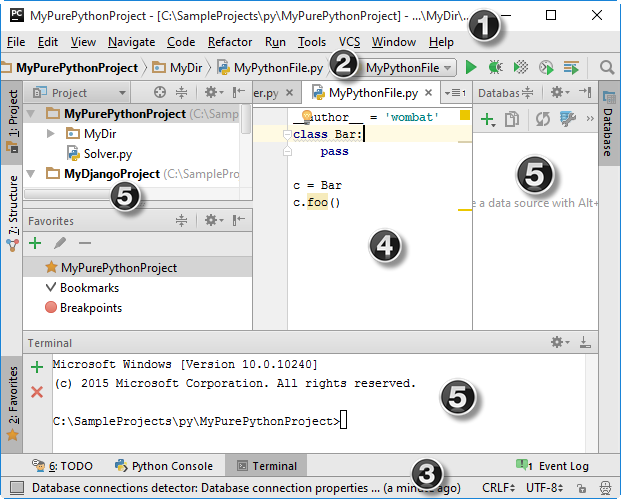Screen dimensions: 621x499
Task: Open the File menu
Action: 16,42
